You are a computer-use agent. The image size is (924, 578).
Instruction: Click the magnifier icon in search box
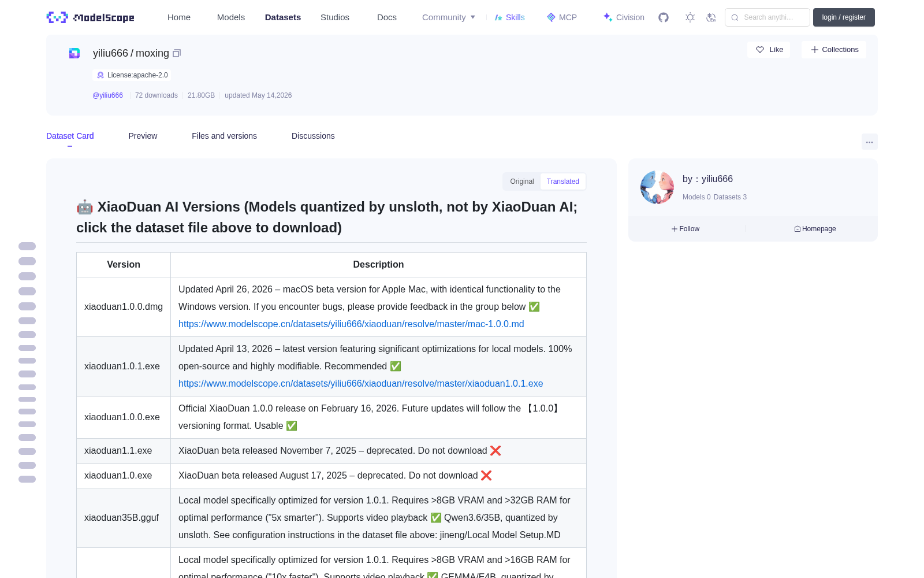(735, 17)
